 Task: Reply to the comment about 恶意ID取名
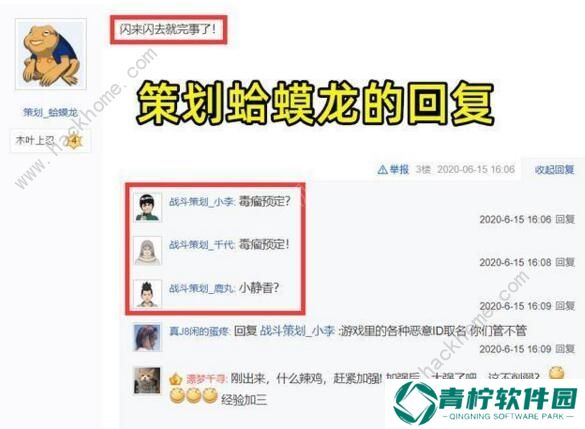click(565, 349)
